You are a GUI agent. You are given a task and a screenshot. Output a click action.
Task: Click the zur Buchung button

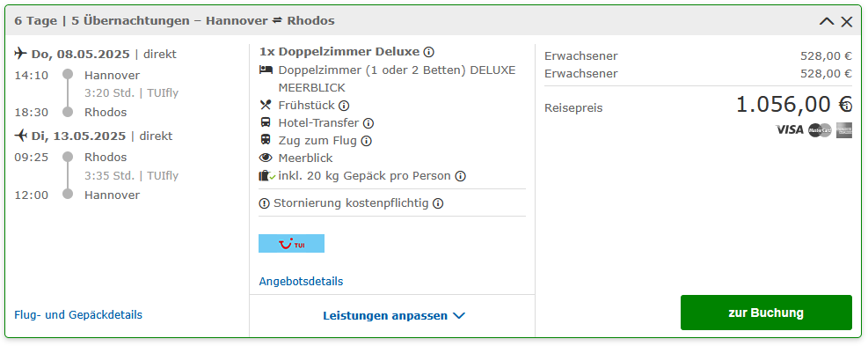(766, 313)
